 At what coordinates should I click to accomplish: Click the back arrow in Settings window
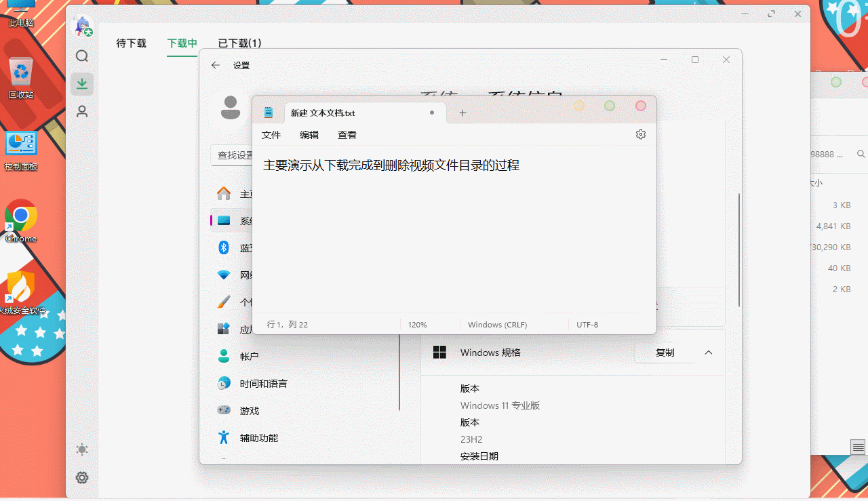point(216,66)
